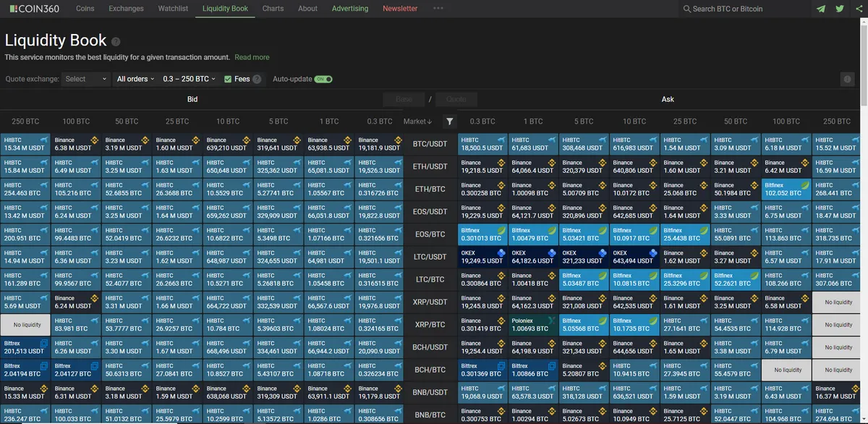
Task: Click the HitBTC 114.928 BTC cell
Action: [x=786, y=324]
